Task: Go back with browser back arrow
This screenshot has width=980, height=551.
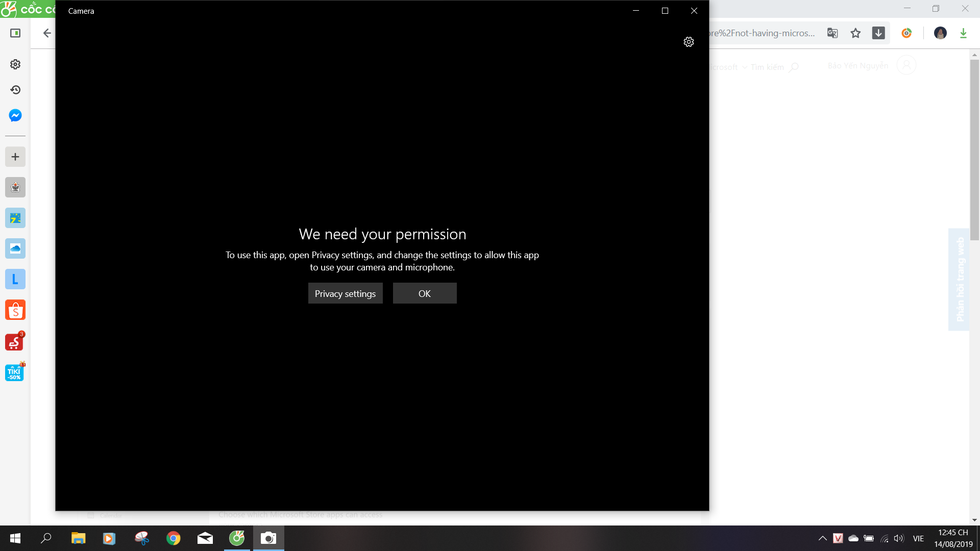Action: pos(47,33)
